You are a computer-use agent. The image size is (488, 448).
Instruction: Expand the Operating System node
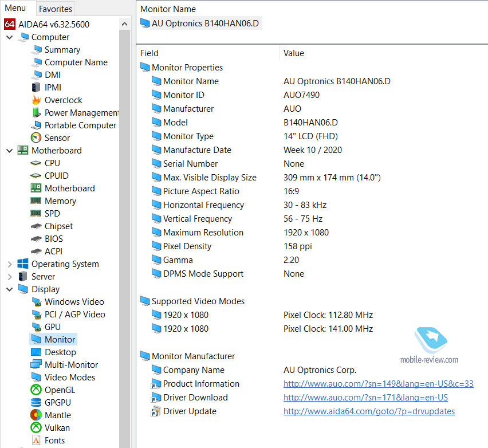(10, 264)
